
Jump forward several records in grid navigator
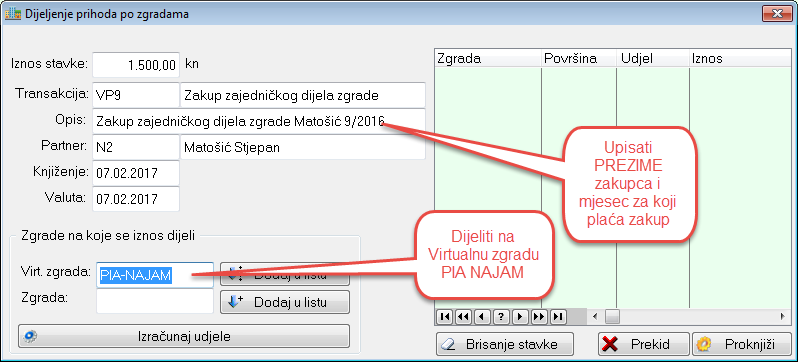click(539, 317)
